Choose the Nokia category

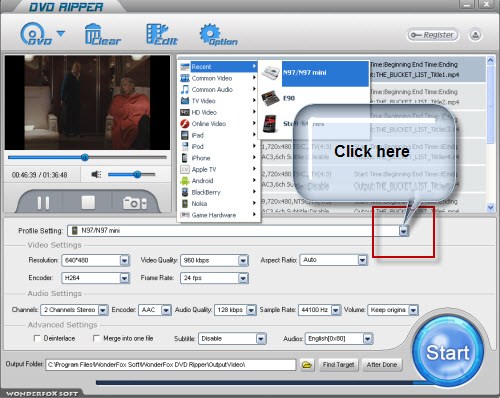218,203
